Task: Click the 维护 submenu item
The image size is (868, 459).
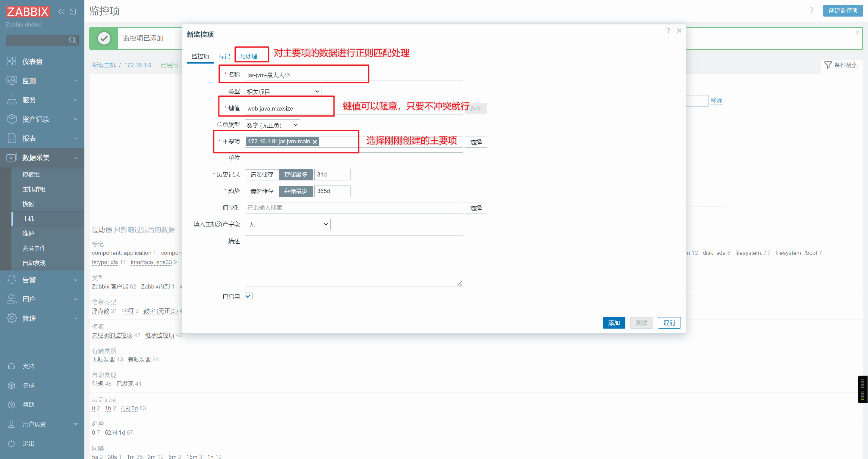Action: (x=28, y=233)
